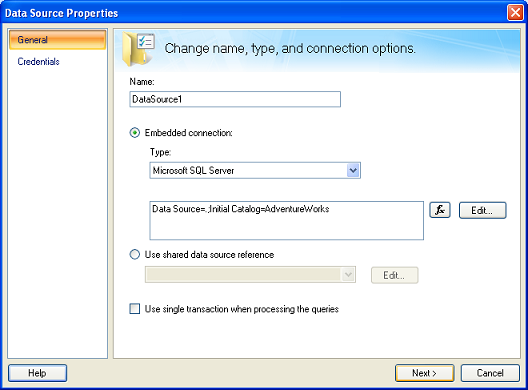Screen dimensions: 528x390
Task: Open Help for this dialog
Action: 37,373
